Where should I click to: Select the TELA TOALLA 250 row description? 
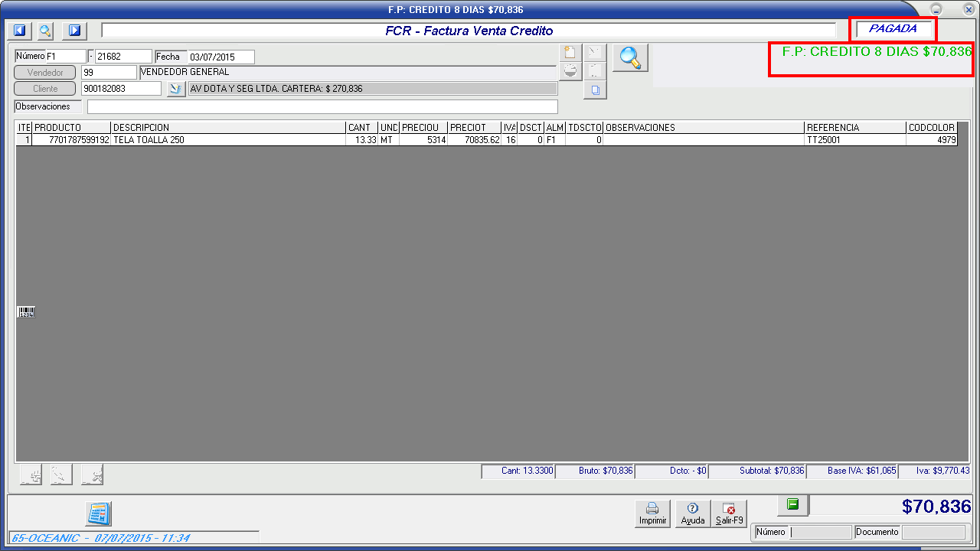227,140
